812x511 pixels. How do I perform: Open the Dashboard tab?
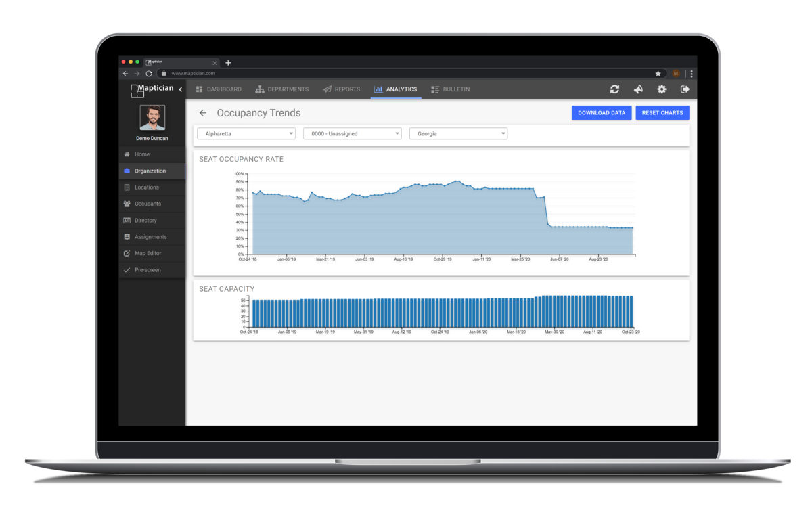(x=219, y=89)
